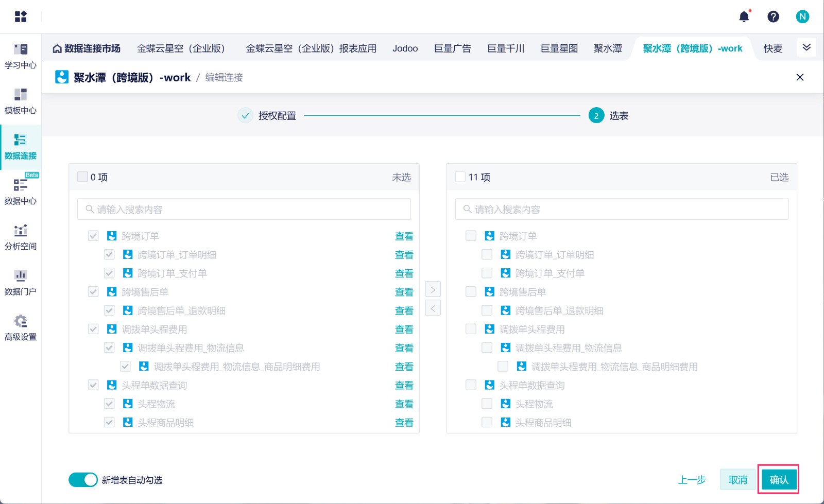Click 跨境售后单 table icon in 已选 list

(x=489, y=292)
